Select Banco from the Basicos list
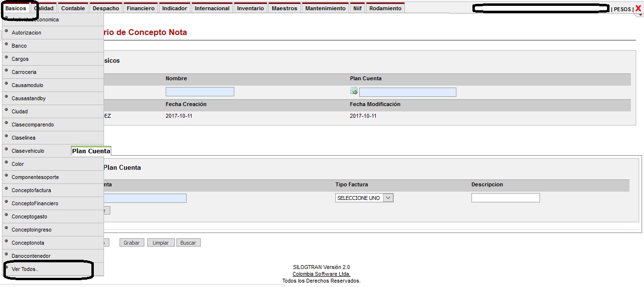 coord(19,46)
